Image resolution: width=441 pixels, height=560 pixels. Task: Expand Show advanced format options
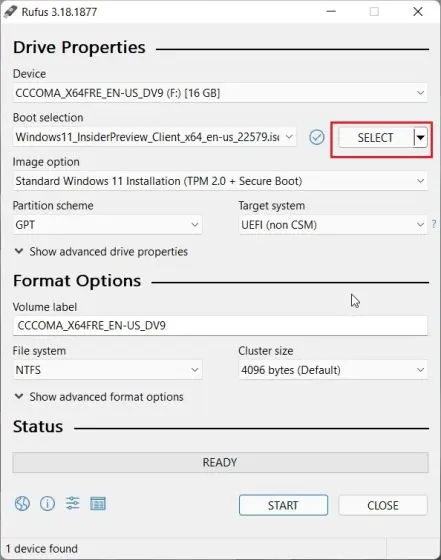coord(99,397)
